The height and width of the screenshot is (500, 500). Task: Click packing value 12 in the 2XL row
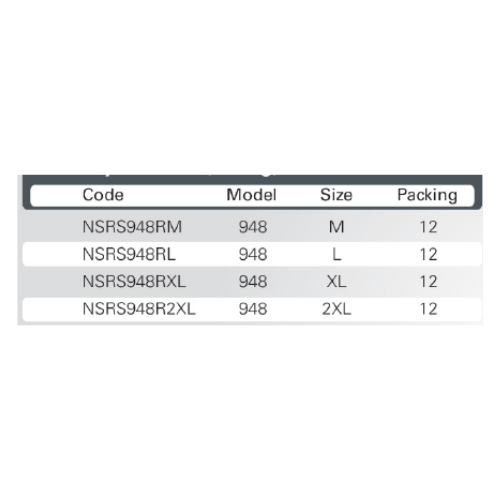(428, 309)
